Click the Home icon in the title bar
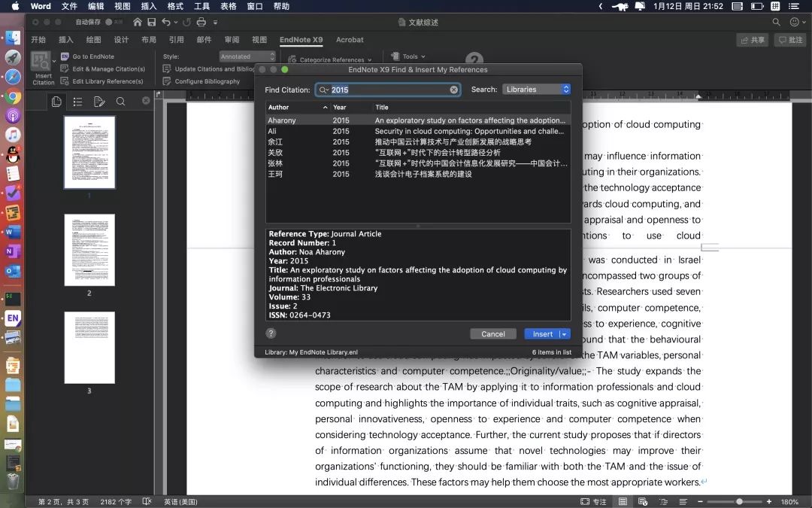Viewport: 812px width, 508px height. 138,22
